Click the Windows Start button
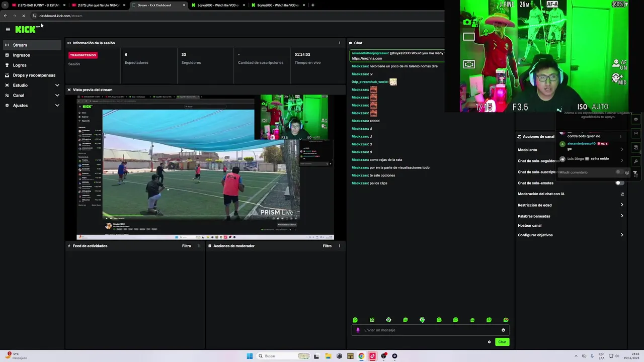 tap(250, 356)
